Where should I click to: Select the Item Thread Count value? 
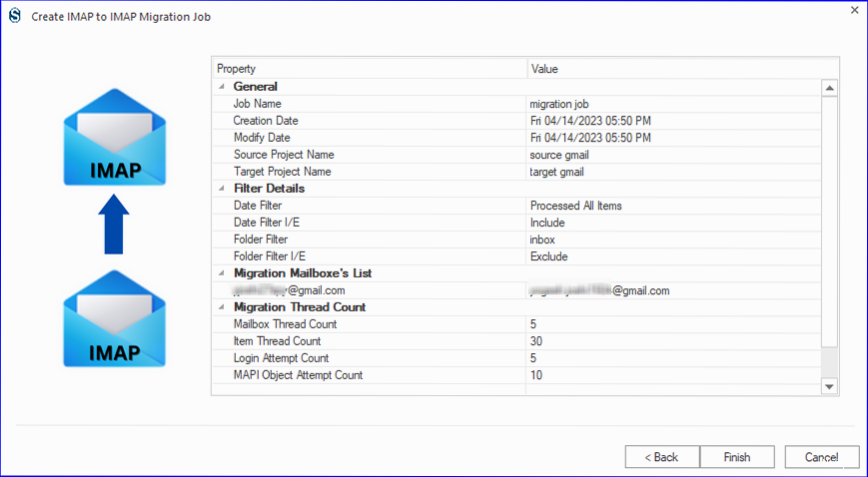[674, 341]
